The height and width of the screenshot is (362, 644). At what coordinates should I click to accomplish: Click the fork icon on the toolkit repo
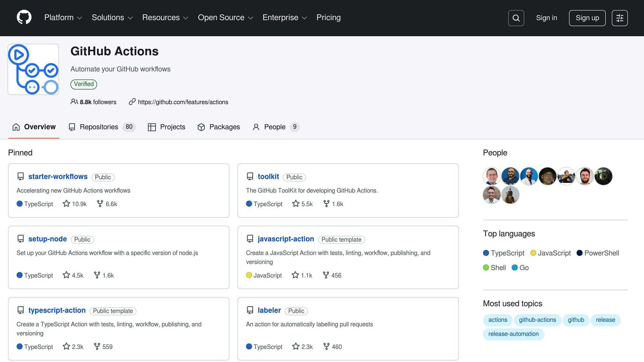pyautogui.click(x=327, y=204)
